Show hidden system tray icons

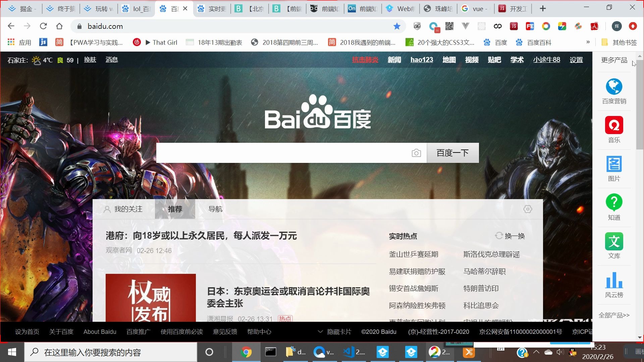536,352
